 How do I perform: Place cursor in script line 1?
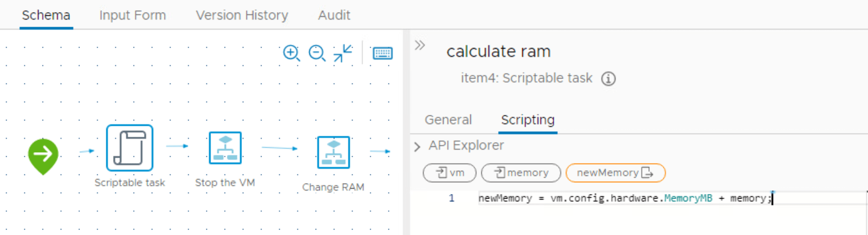tap(672, 198)
